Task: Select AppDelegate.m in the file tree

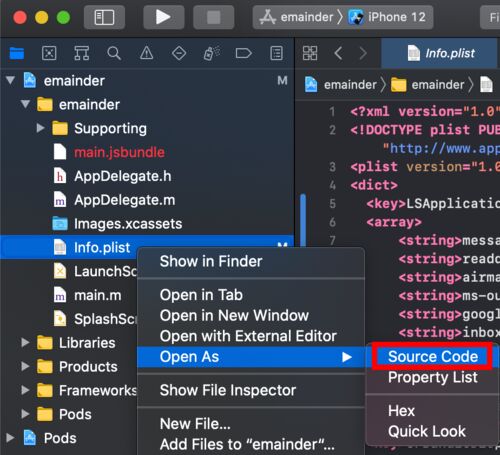Action: pyautogui.click(x=124, y=200)
